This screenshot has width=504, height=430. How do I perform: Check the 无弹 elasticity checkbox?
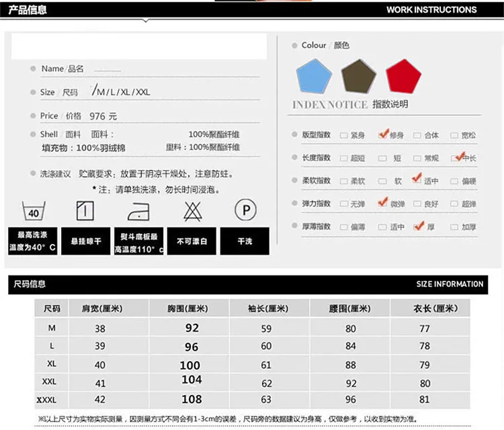click(344, 204)
